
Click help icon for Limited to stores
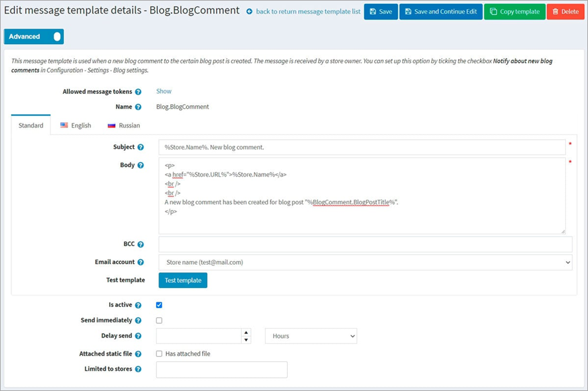pyautogui.click(x=138, y=370)
